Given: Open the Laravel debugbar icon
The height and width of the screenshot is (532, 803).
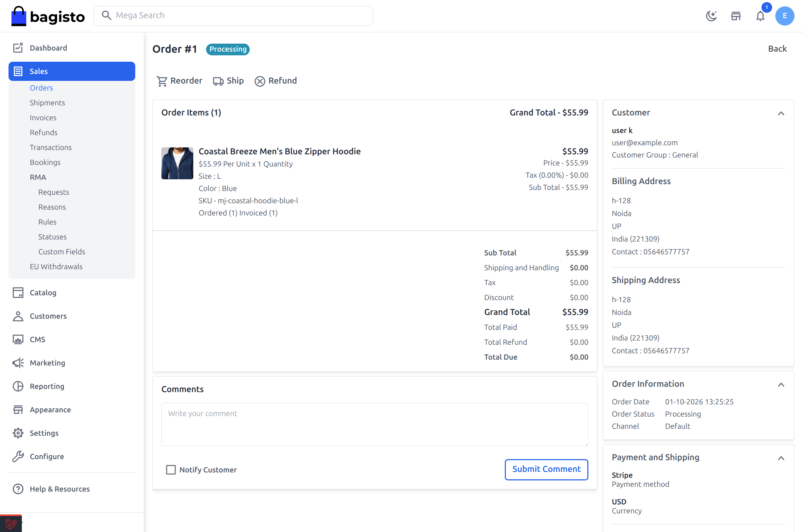Looking at the screenshot, I should pos(11,523).
